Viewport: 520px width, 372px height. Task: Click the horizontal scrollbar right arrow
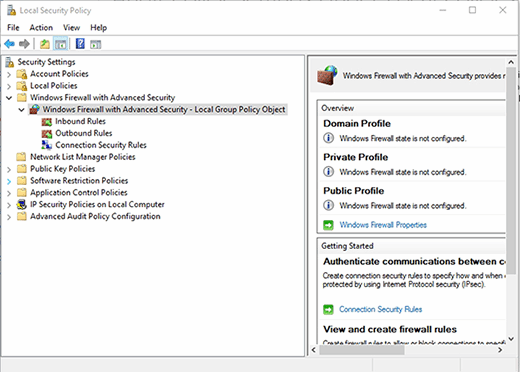[500, 350]
